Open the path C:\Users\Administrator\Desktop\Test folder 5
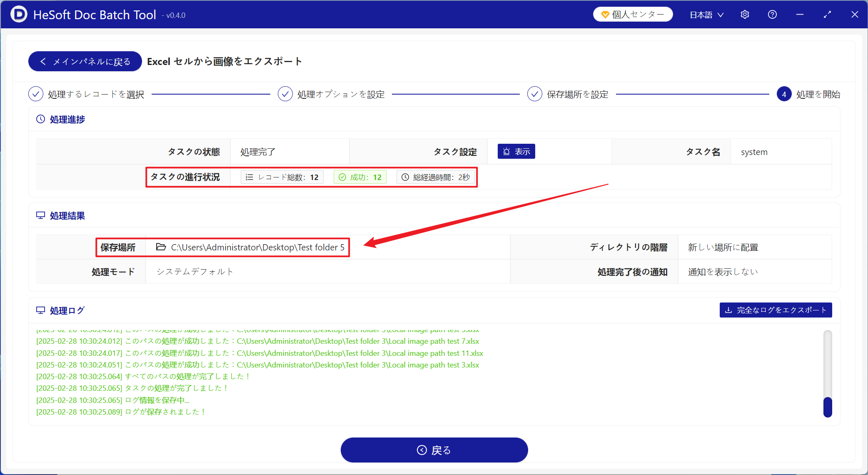This screenshot has width=868, height=475. click(x=258, y=247)
